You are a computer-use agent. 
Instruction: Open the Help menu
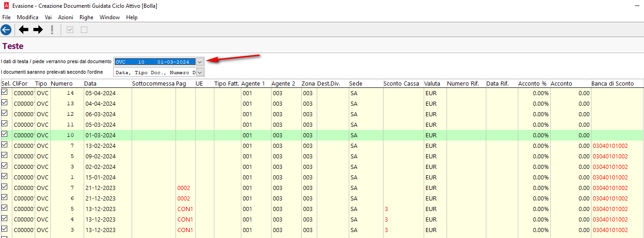[x=132, y=17]
